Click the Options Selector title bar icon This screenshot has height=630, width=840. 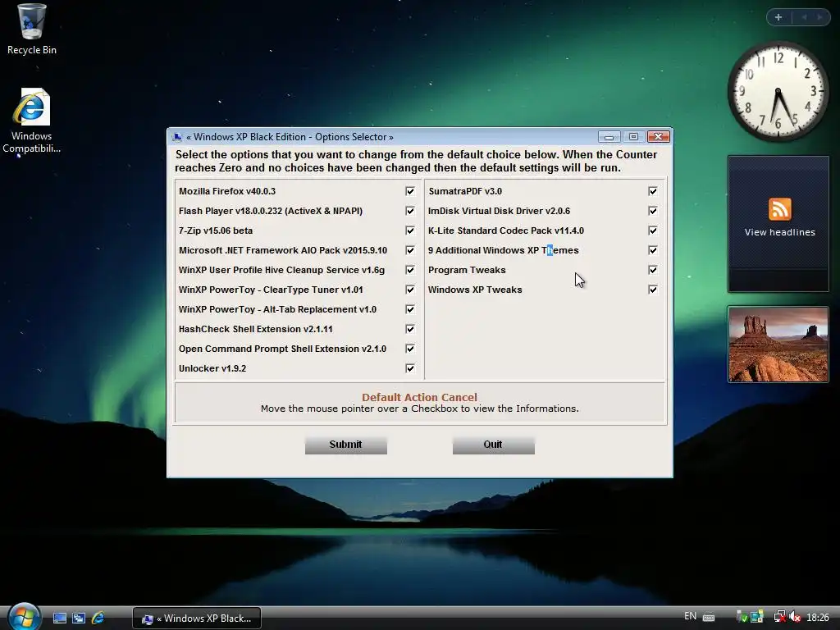177,137
